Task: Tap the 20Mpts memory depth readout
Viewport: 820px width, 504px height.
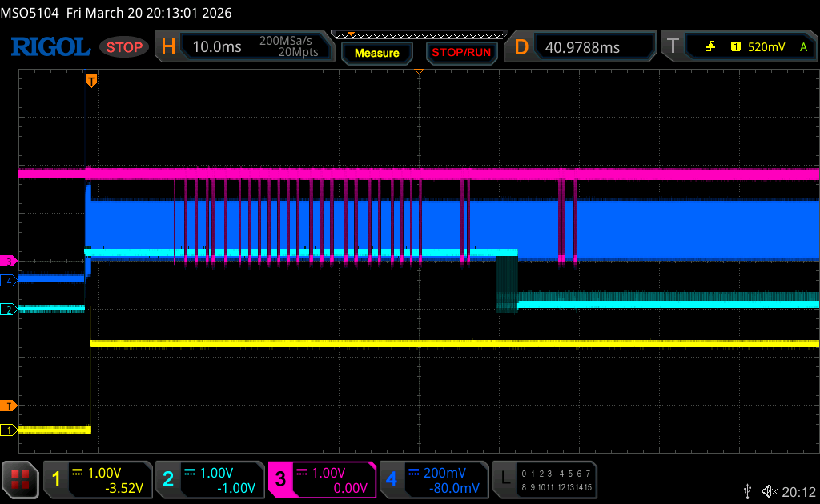Action: [298, 52]
